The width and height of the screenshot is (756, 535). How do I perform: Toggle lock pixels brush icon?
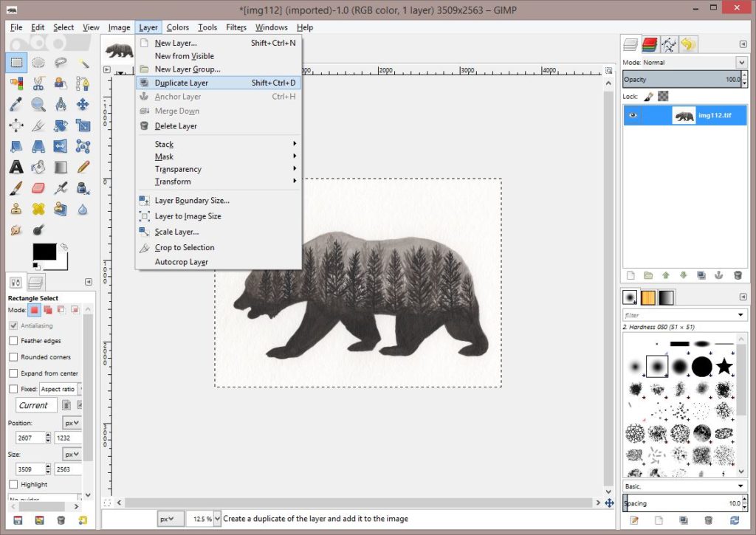tap(648, 97)
